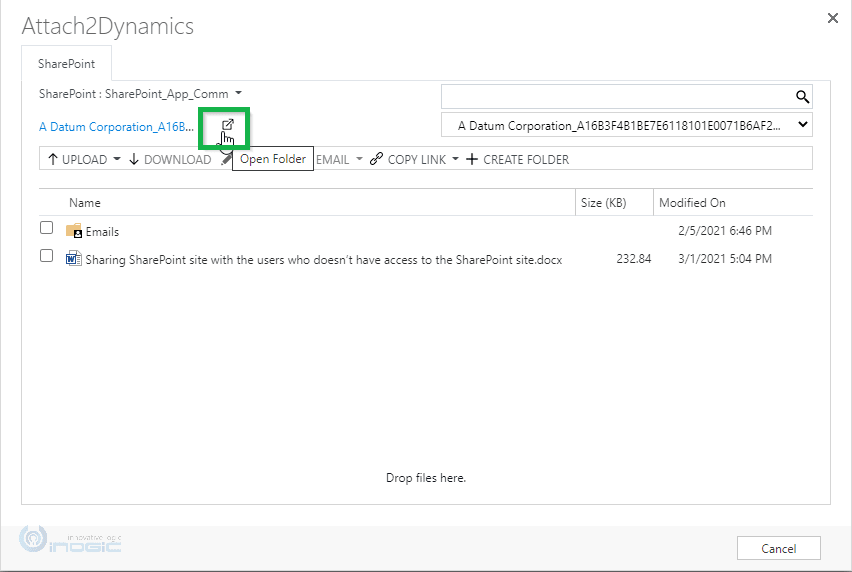Click the Upload arrow icon
Viewport: 852px width, 572px height.
[53, 159]
